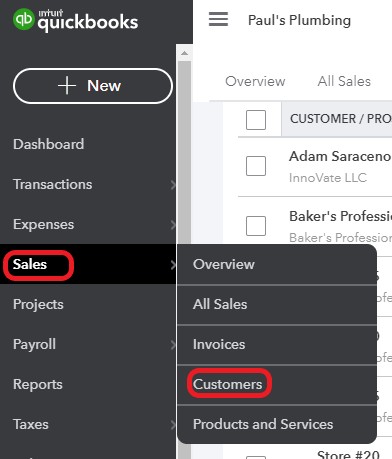
Task: Go to Dashboard in the sidebar
Action: [x=49, y=144]
